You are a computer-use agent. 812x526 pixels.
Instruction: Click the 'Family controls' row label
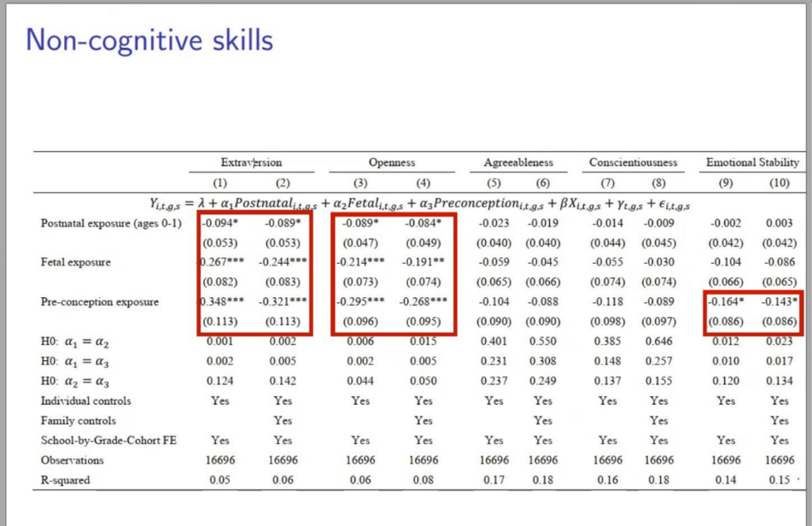click(79, 420)
